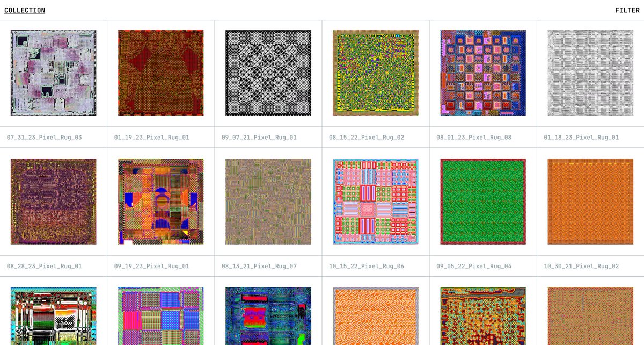Image resolution: width=644 pixels, height=345 pixels.
Task: Click the caption 08_28_23_Pixel_Rug_01
Action: pyautogui.click(x=45, y=267)
